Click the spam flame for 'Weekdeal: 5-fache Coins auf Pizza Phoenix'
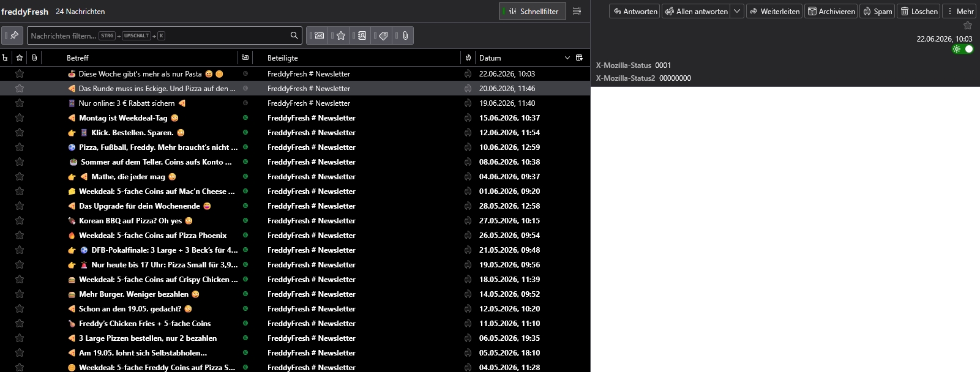This screenshot has height=372, width=980. (468, 235)
